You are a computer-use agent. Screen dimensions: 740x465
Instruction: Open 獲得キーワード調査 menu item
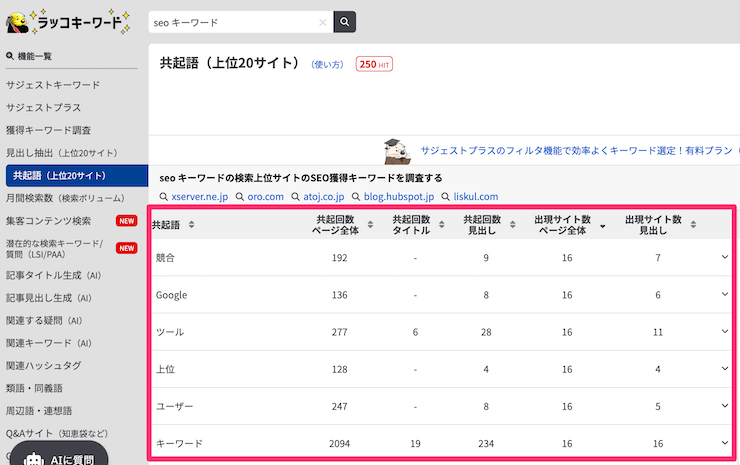pyautogui.click(x=48, y=130)
